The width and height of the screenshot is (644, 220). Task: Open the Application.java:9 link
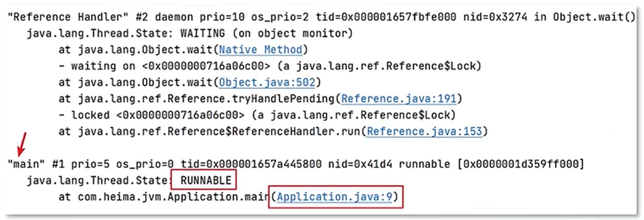click(335, 197)
